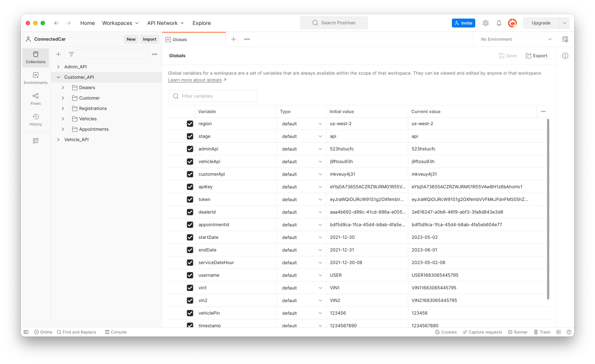The height and width of the screenshot is (364, 595).
Task: Collapse the Customer_API collection
Action: [58, 77]
